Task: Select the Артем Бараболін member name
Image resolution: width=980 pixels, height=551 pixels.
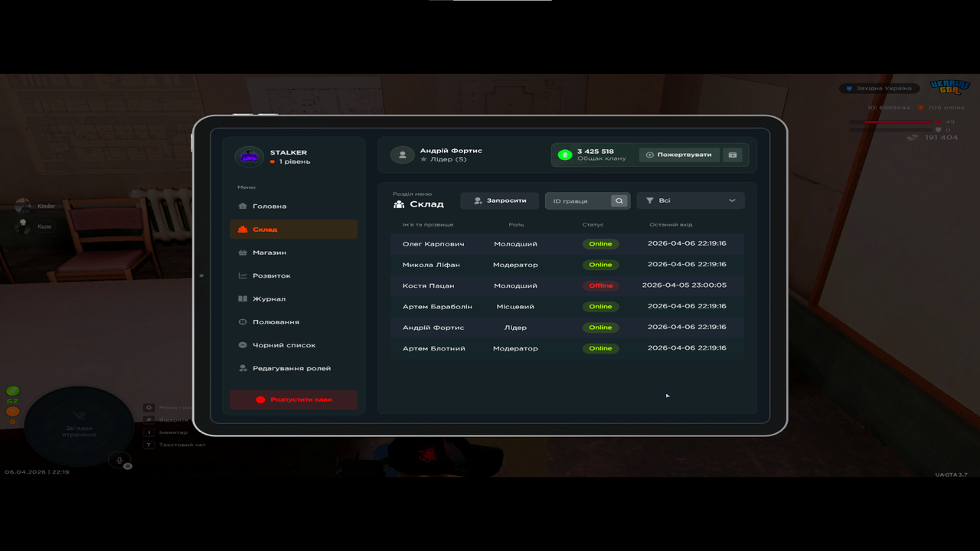Action: [437, 307]
